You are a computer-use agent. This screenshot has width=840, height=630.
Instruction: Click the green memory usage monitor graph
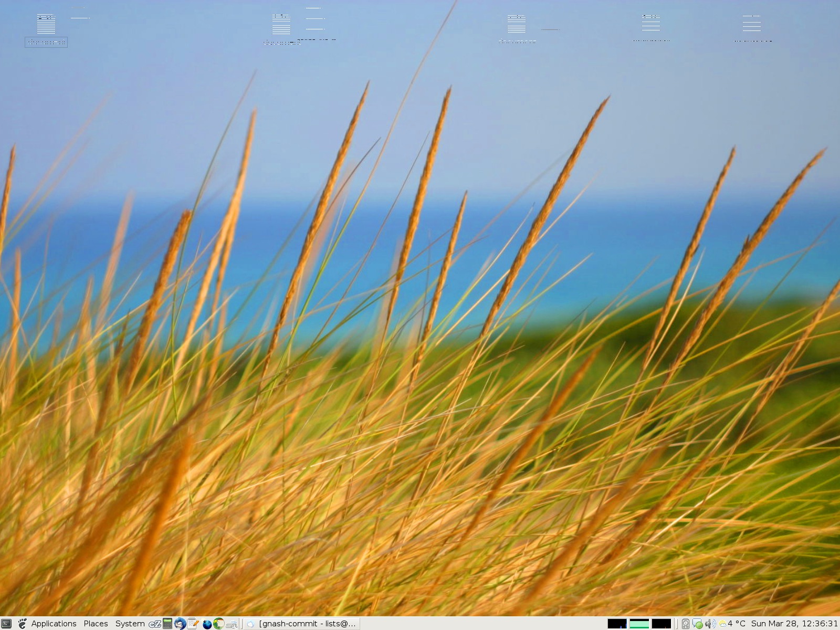[x=639, y=624]
